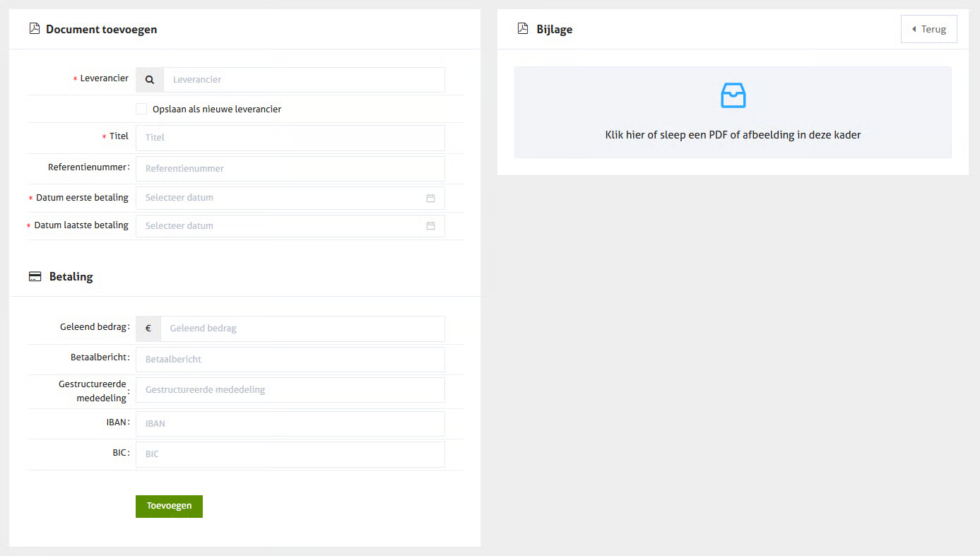Select the Geleend bedrag amount field
The height and width of the screenshot is (556, 980).
coord(302,329)
